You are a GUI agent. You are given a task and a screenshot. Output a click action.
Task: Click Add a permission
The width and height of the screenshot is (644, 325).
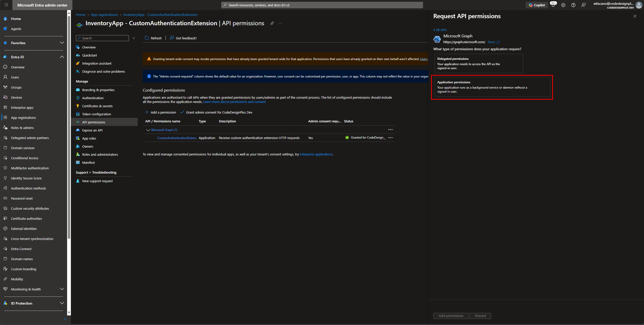coord(160,112)
